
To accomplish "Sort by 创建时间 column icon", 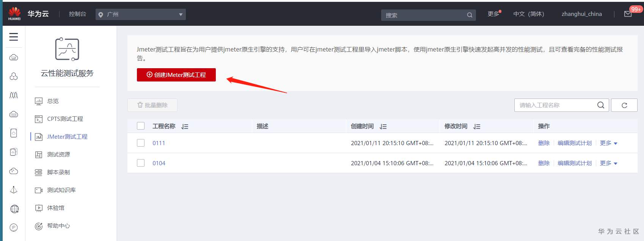I will point(383,127).
